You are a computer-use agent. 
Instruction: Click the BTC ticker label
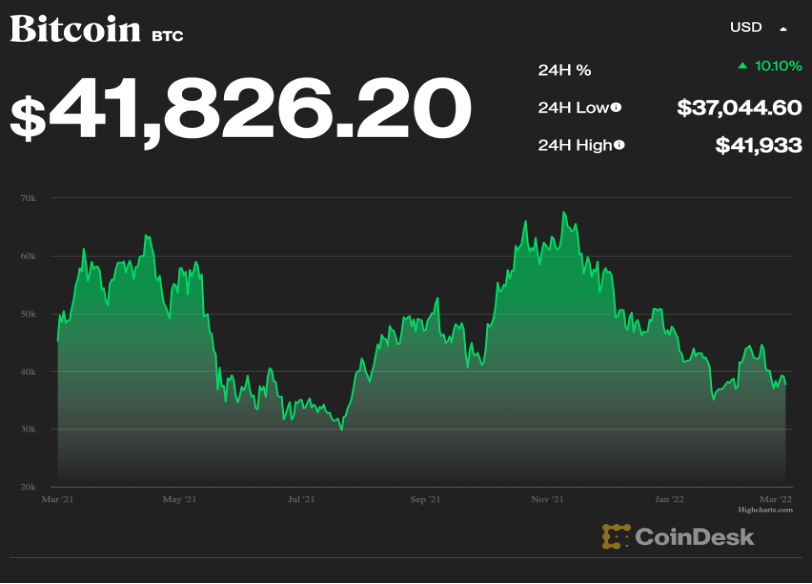click(x=168, y=36)
